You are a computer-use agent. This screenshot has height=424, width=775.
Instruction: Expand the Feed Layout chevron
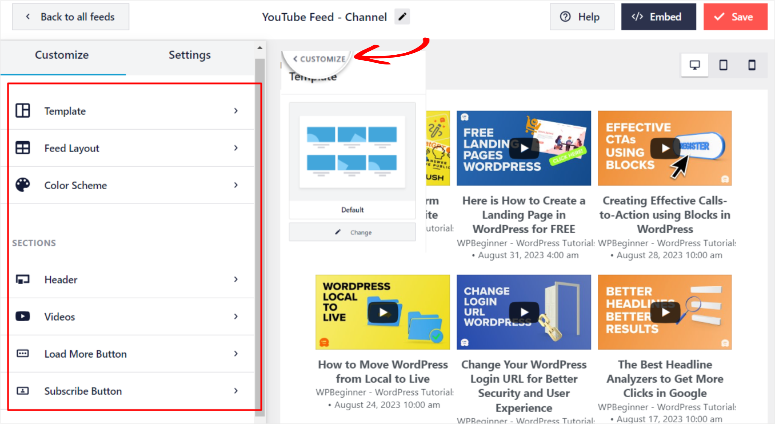[236, 148]
